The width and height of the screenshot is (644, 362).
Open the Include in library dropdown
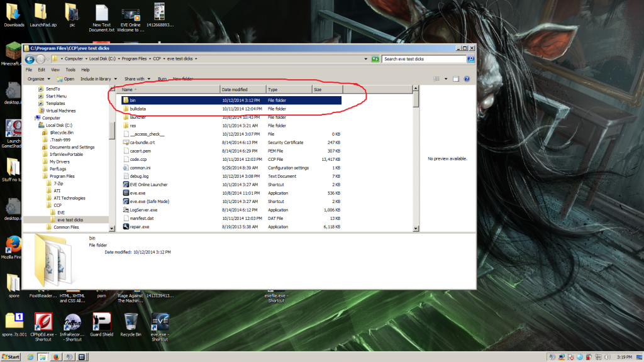point(99,79)
